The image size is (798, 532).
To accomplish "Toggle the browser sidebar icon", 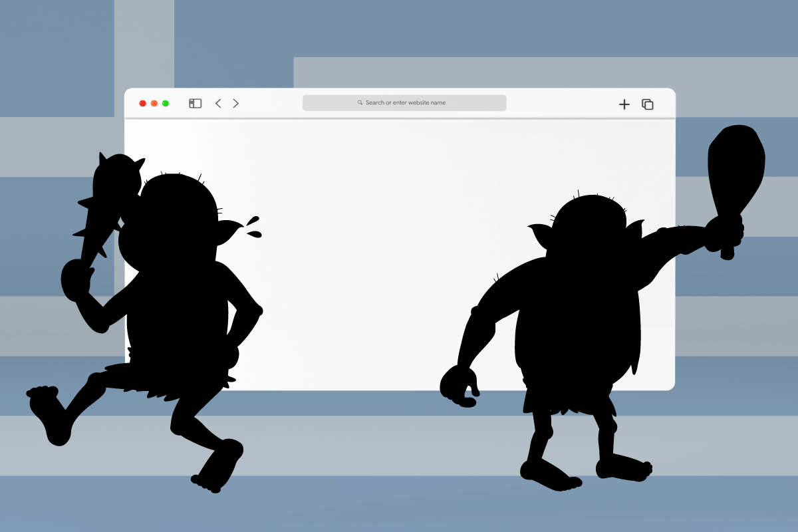I will click(x=195, y=104).
